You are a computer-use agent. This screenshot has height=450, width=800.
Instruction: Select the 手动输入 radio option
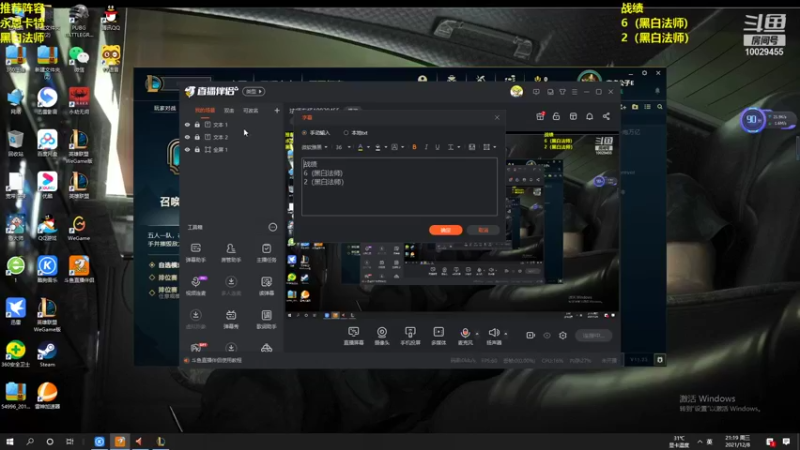point(305,133)
